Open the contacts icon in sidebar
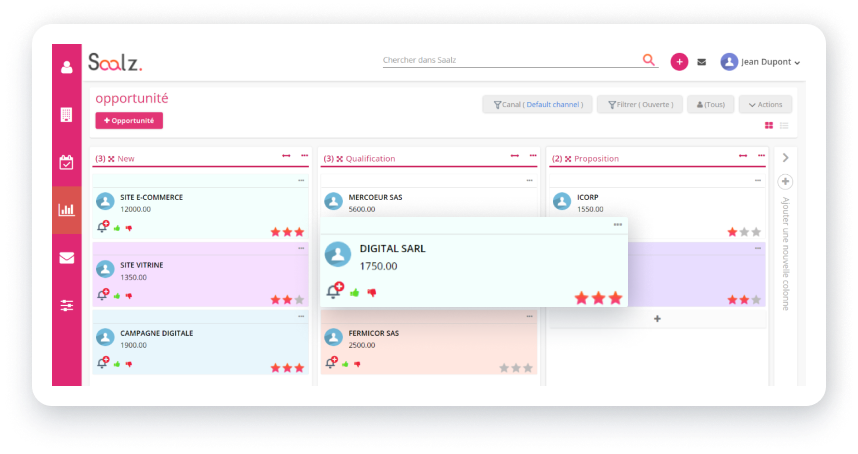Image resolution: width=858 pixels, height=454 pixels. tap(67, 67)
